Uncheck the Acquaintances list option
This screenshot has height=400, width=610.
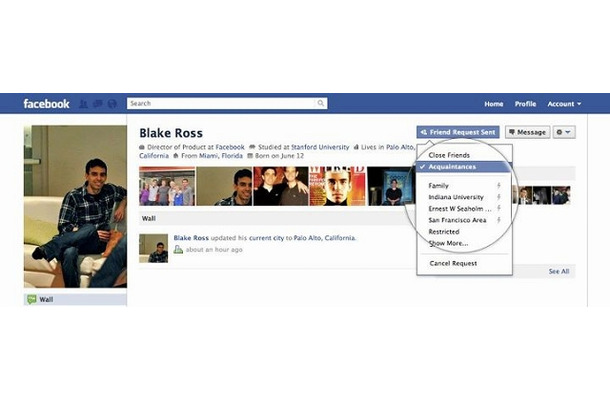[464, 167]
